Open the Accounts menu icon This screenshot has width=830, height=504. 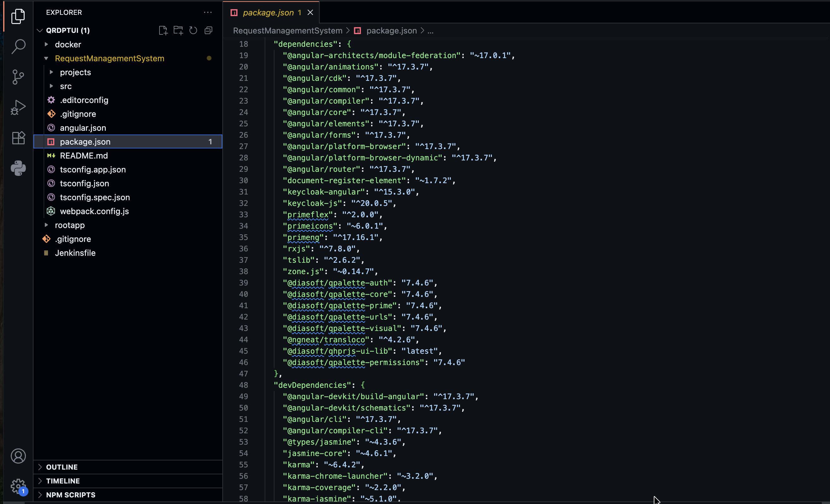tap(18, 456)
